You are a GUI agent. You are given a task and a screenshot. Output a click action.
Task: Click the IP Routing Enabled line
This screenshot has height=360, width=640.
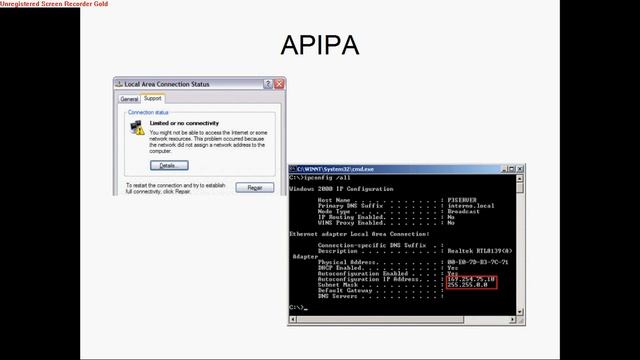tap(386, 217)
